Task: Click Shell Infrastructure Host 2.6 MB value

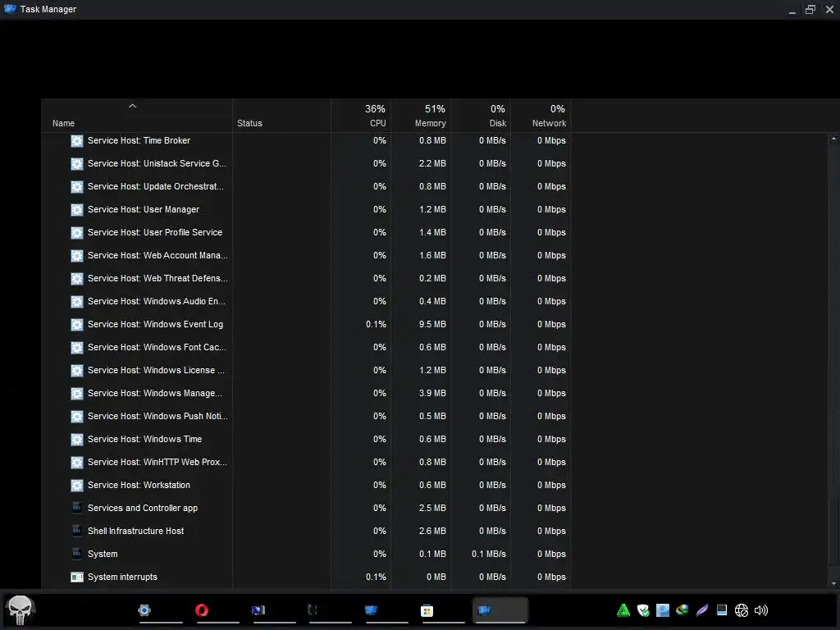Action: [x=432, y=532]
